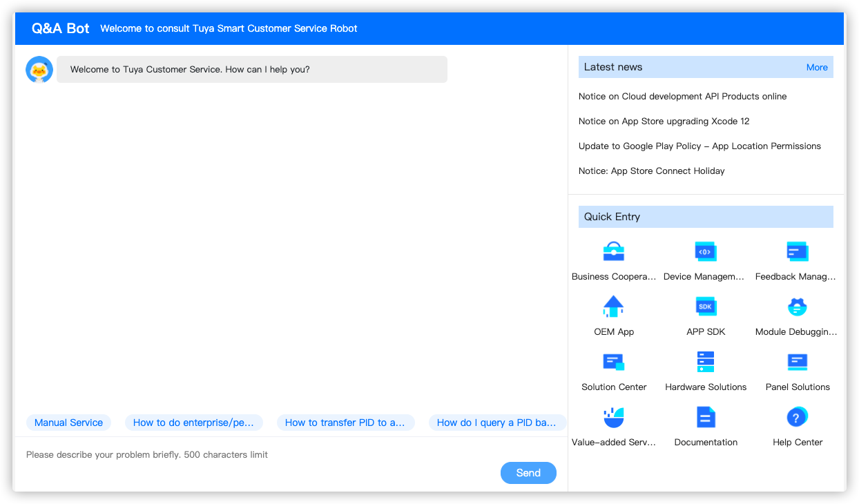Open Notice on Cloud development API Products
This screenshot has height=504, width=859.
point(682,96)
